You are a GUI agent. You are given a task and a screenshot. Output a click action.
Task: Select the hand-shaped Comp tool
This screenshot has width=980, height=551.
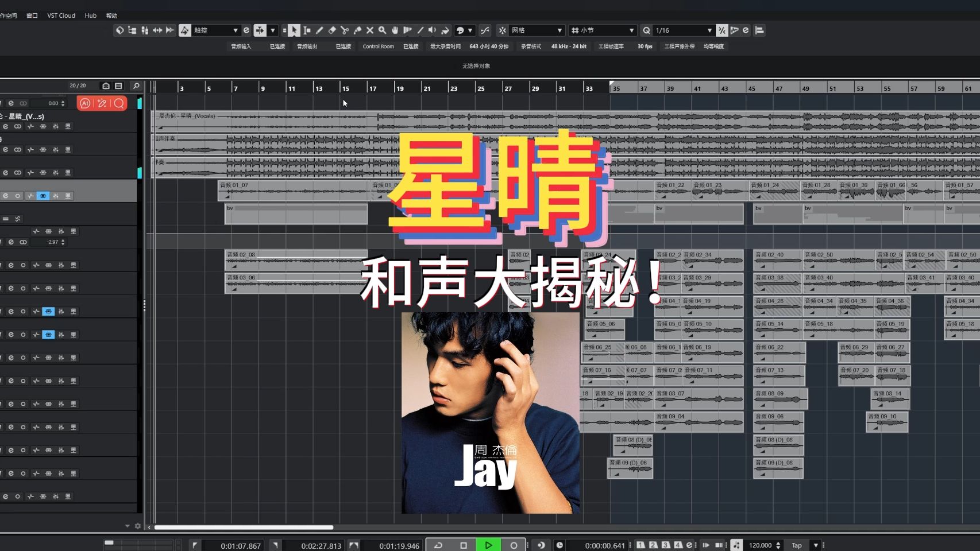click(x=395, y=30)
